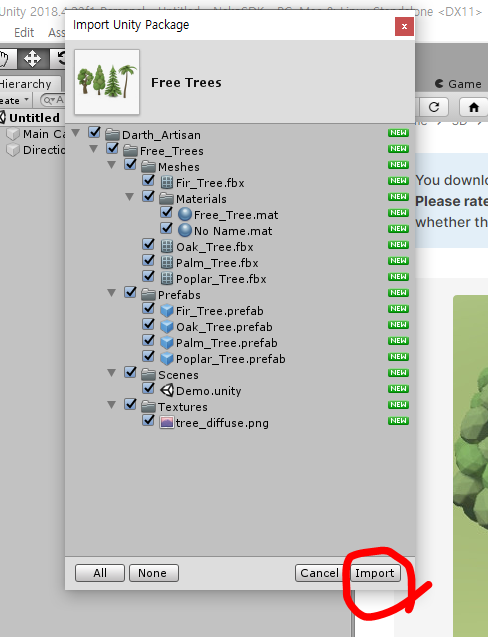
Task: Click the Darth_Artisan folder icon
Action: (x=112, y=134)
